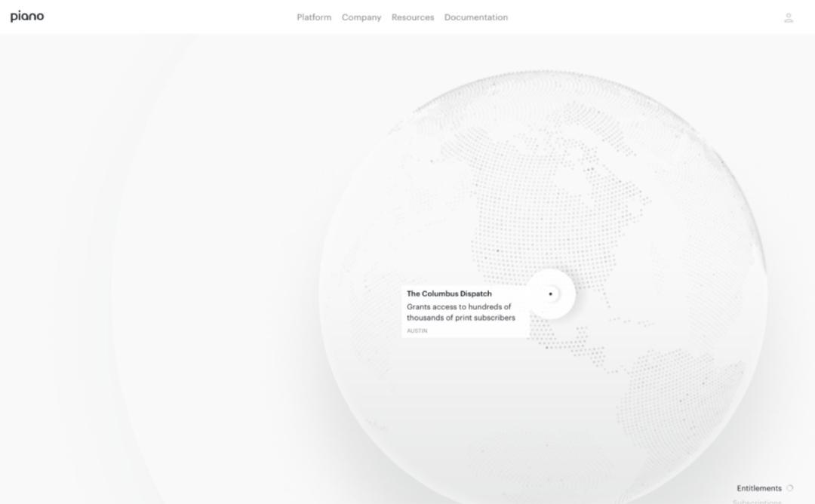The image size is (815, 504).
Task: Click The Columbus Dispatch title
Action: pyautogui.click(x=448, y=293)
